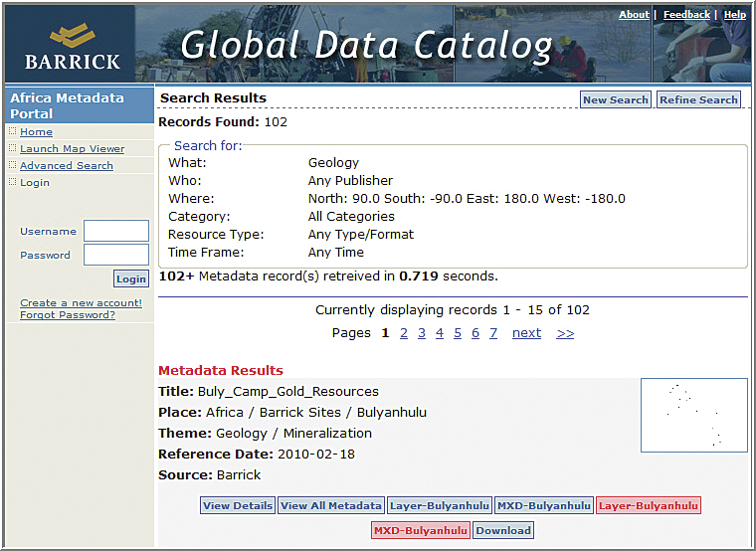Go to results page 7
Screen dimensions: 756x551
point(493,333)
